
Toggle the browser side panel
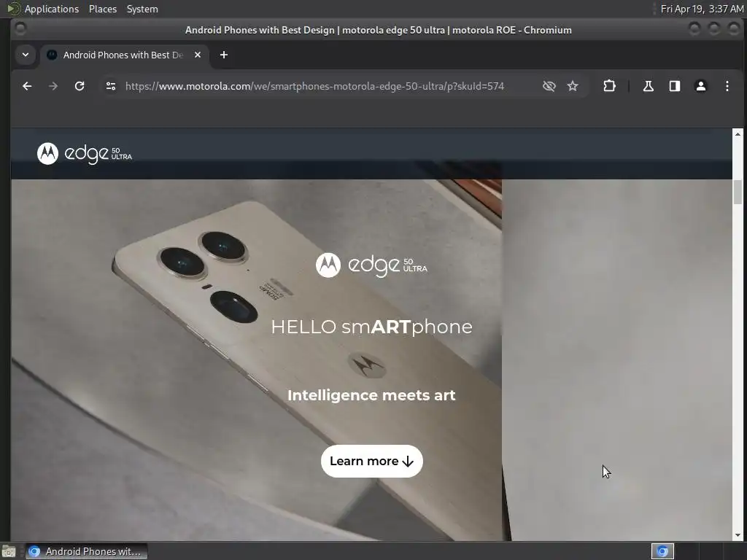675,86
